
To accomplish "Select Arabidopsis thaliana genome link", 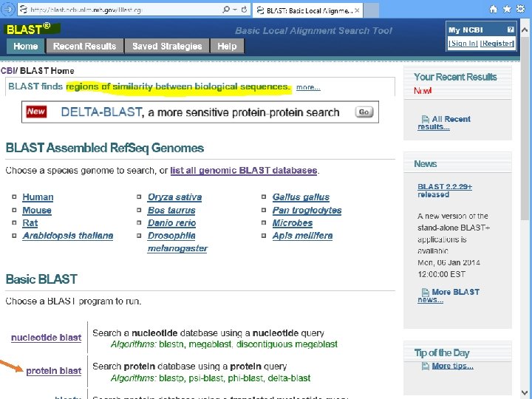I will pos(67,236).
